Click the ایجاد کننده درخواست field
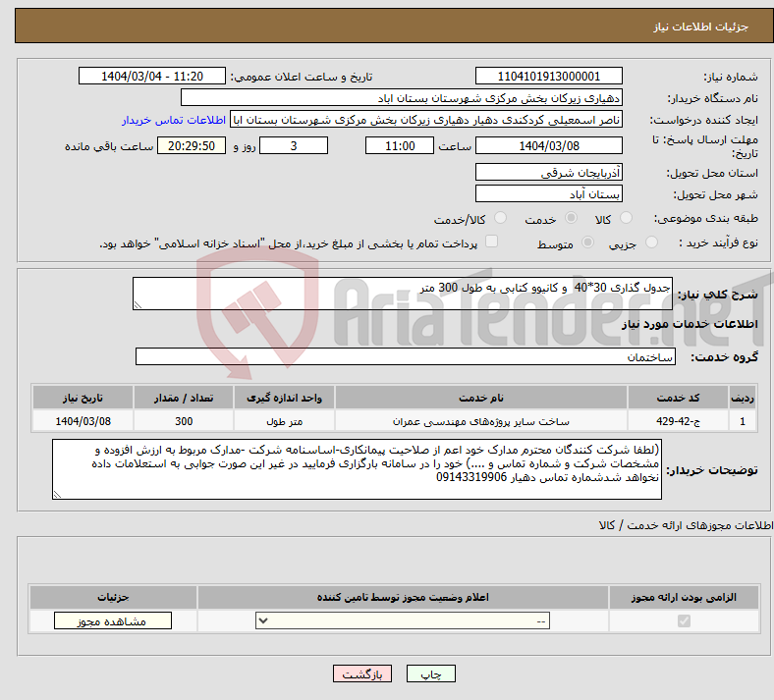The height and width of the screenshot is (700, 774). tap(426, 120)
